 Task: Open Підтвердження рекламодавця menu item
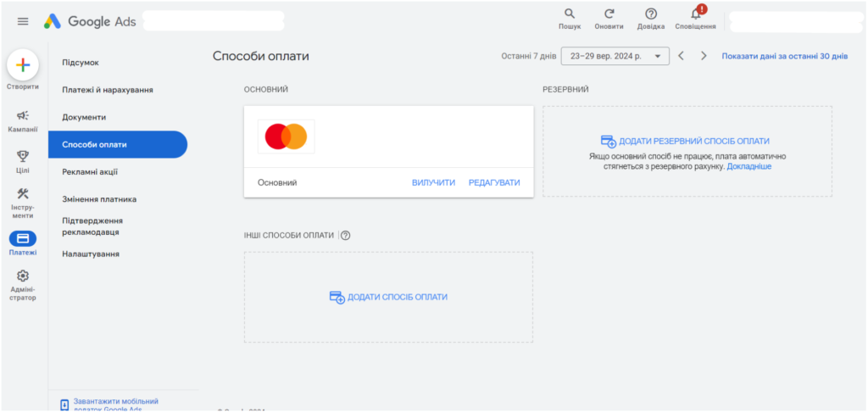click(x=92, y=226)
